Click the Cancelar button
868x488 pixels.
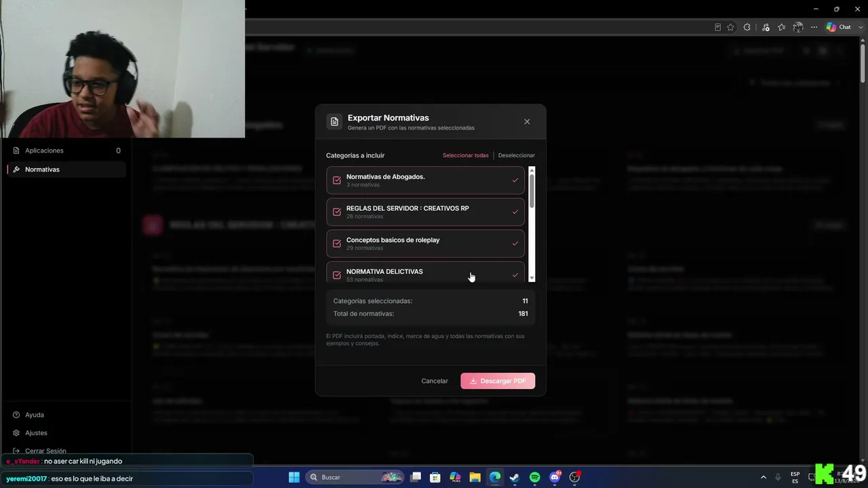tap(435, 381)
